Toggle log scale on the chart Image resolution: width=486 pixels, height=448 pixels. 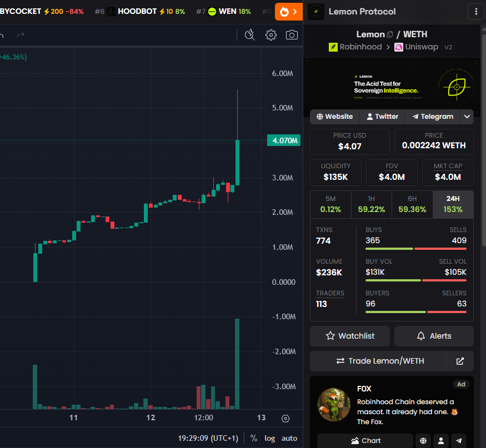click(x=269, y=438)
